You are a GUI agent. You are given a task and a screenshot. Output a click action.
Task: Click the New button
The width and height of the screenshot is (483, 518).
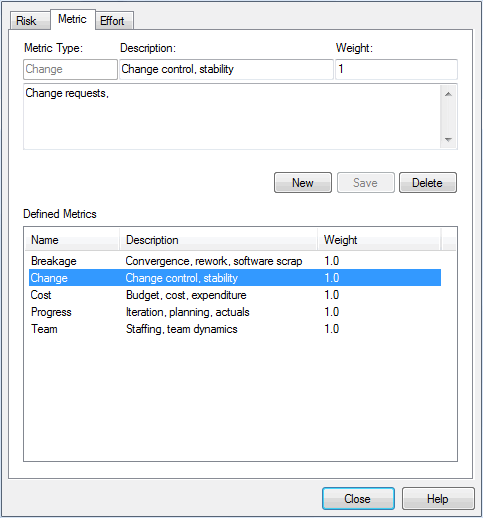(x=303, y=183)
